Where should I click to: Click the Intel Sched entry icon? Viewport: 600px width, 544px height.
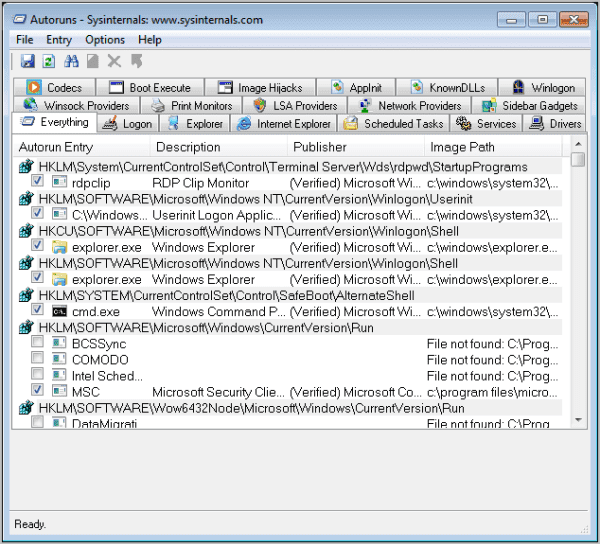59,375
